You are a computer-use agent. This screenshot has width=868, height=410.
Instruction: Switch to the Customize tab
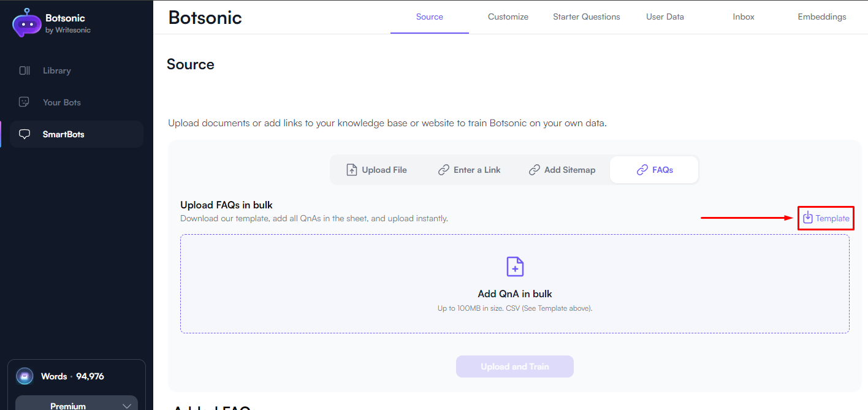click(508, 17)
